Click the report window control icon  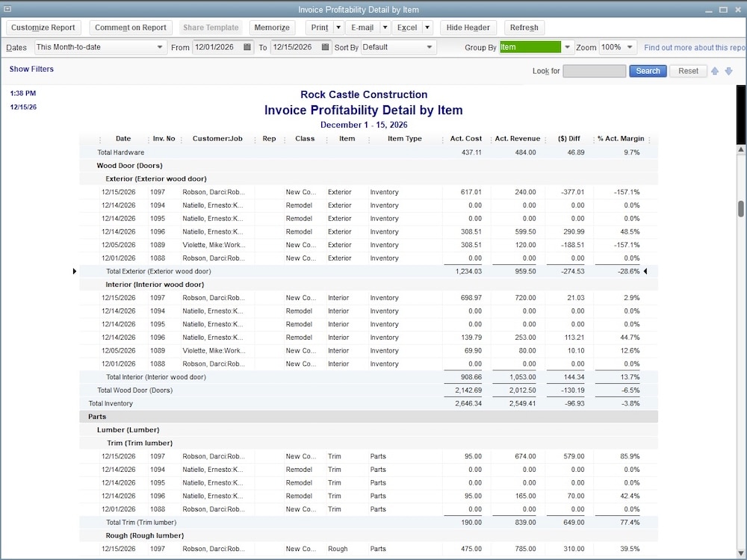(x=7, y=7)
